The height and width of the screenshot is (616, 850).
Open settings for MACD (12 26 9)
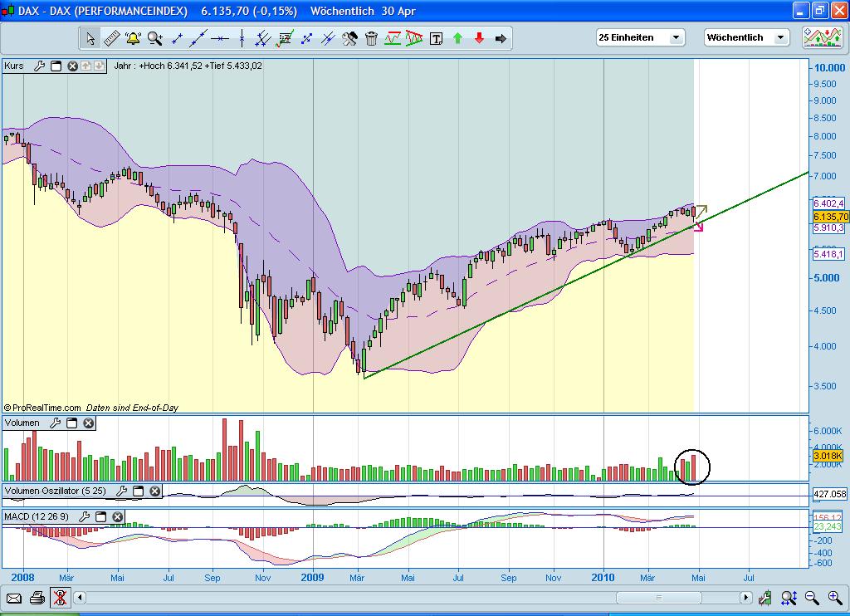pos(85,516)
